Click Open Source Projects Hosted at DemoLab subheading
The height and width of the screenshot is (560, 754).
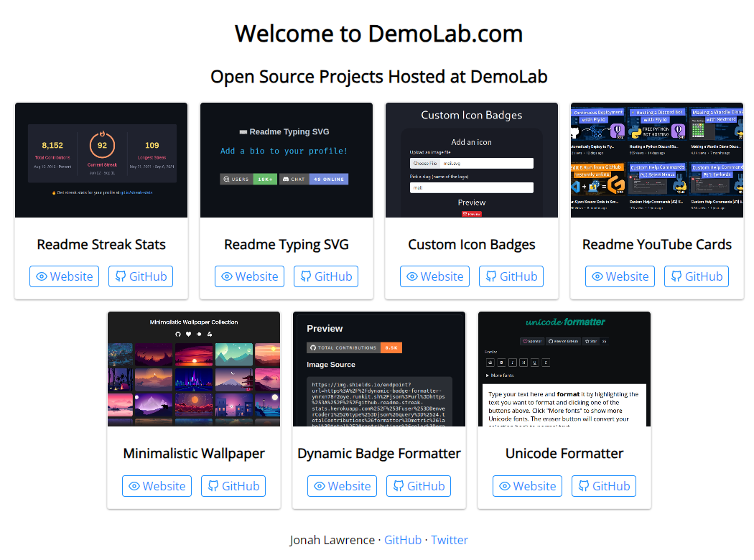pos(379,76)
